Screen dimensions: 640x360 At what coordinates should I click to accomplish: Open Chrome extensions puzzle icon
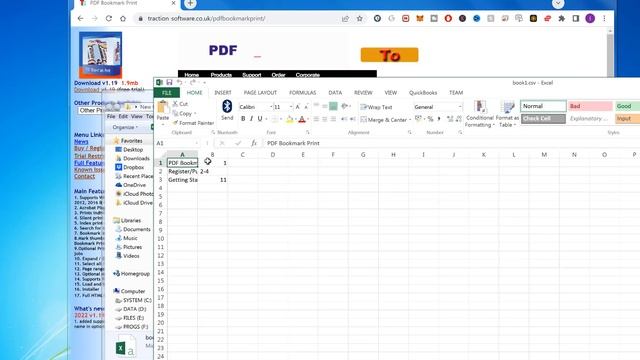pos(562,18)
